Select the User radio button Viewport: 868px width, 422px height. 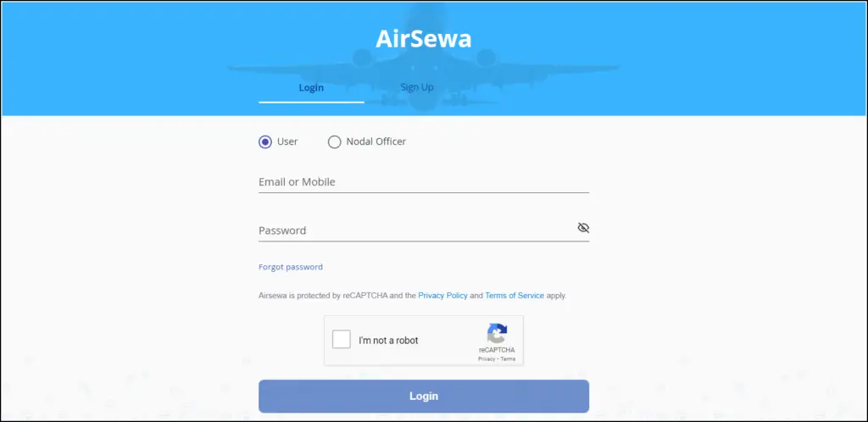click(x=265, y=142)
